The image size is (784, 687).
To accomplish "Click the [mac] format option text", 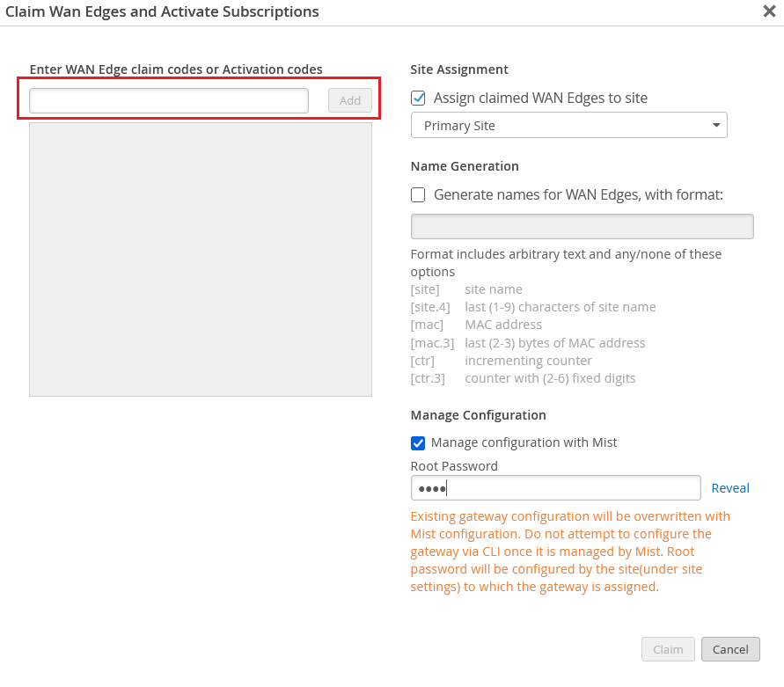I will coord(427,325).
